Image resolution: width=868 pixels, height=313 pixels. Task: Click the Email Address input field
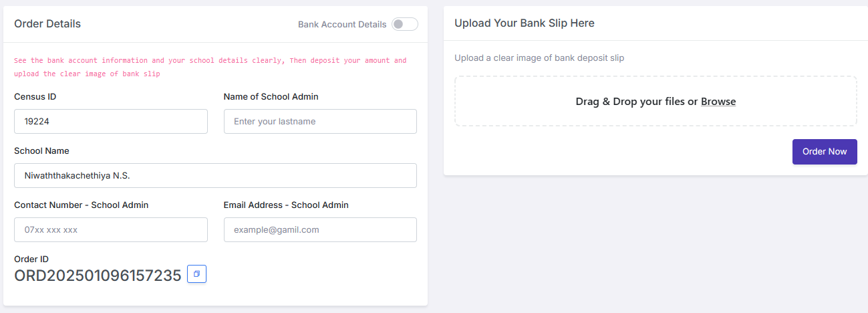click(320, 230)
